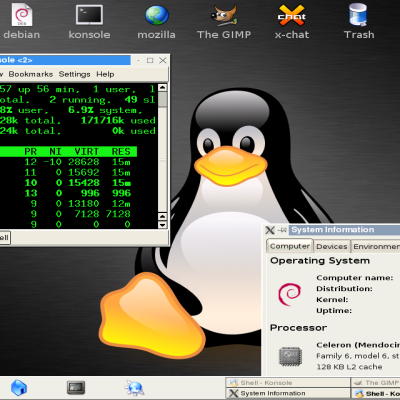
Task: Click the 15692 VIRT value
Action: click(x=84, y=172)
